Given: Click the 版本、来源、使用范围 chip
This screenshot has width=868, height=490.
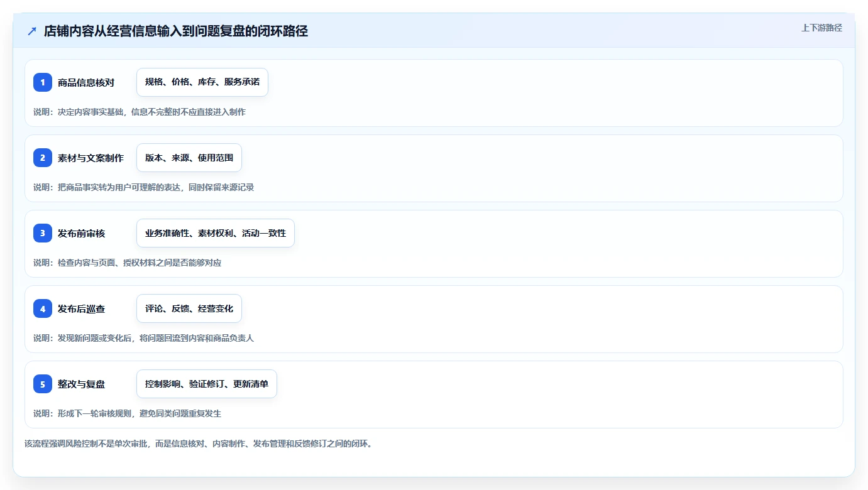Looking at the screenshot, I should click(x=189, y=158).
